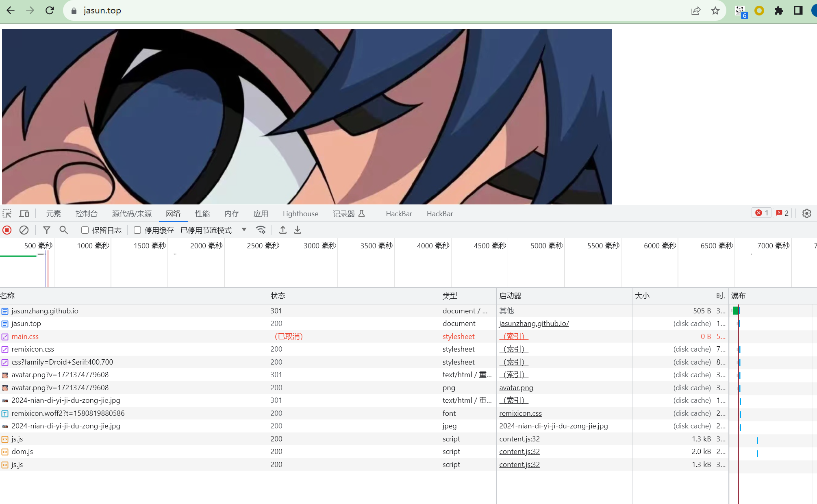Select the canceled main.css request

(x=408, y=337)
